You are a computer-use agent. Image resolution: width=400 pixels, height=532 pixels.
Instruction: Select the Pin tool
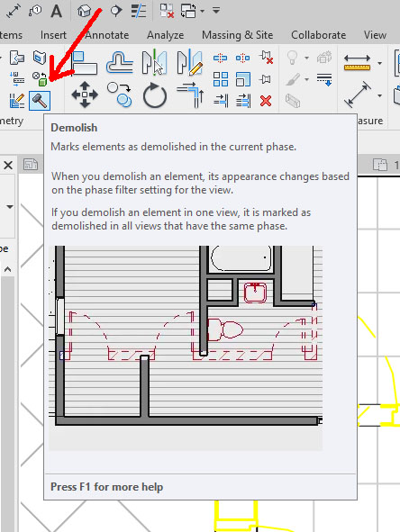pos(265,79)
